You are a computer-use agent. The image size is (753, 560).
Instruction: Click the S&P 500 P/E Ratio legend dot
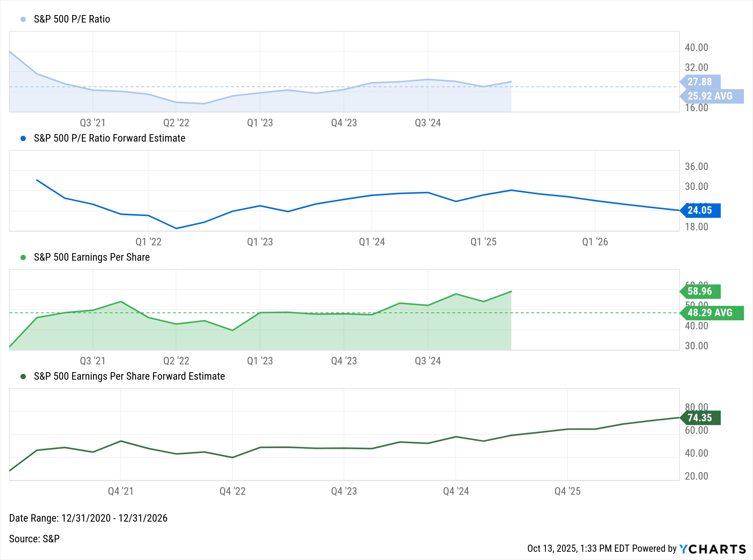[23, 19]
